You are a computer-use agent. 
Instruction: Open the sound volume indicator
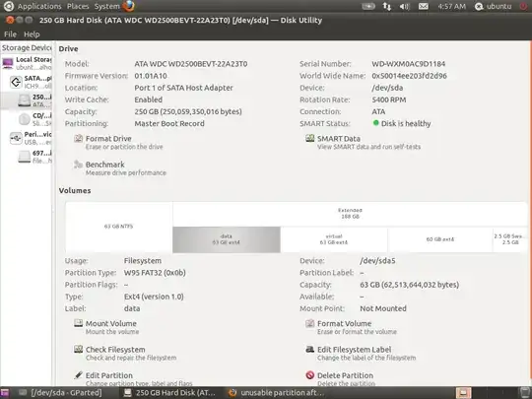pyautogui.click(x=405, y=6)
